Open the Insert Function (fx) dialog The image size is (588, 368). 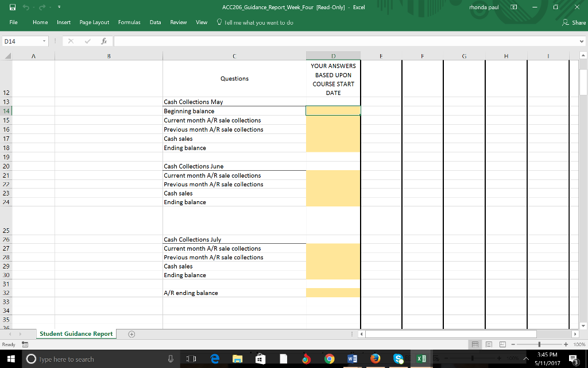[104, 41]
